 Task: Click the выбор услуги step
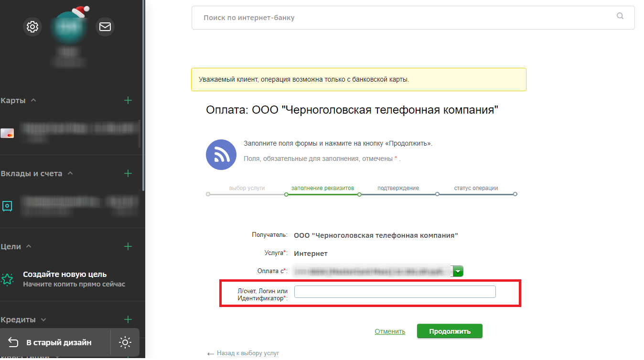click(247, 188)
